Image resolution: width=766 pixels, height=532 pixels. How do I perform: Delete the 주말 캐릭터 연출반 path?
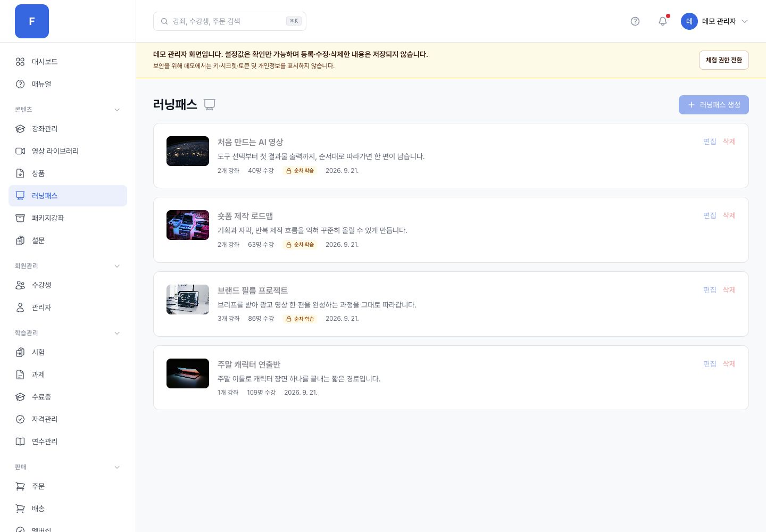tap(729, 364)
